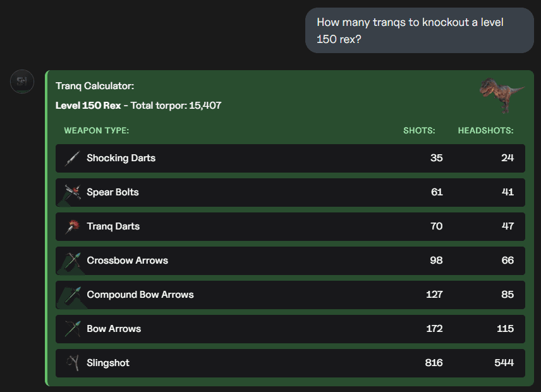
Task: Click the Compound Bow Arrows text
Action: tap(140, 295)
